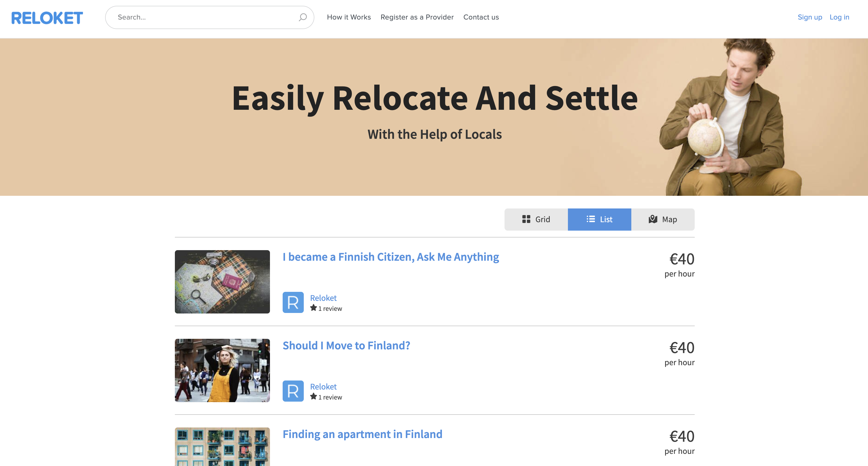The width and height of the screenshot is (868, 466).
Task: Open the 'How it Works' menu item
Action: [349, 17]
